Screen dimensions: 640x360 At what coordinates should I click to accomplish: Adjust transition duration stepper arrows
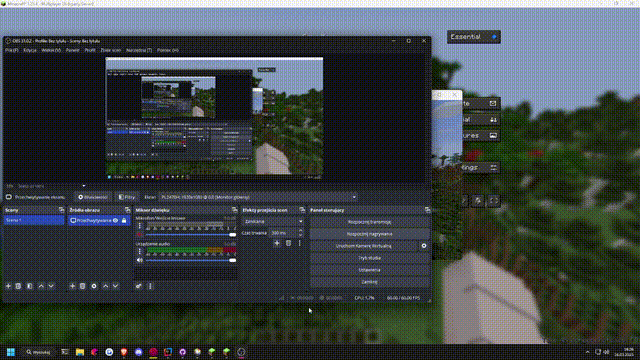coord(301,233)
